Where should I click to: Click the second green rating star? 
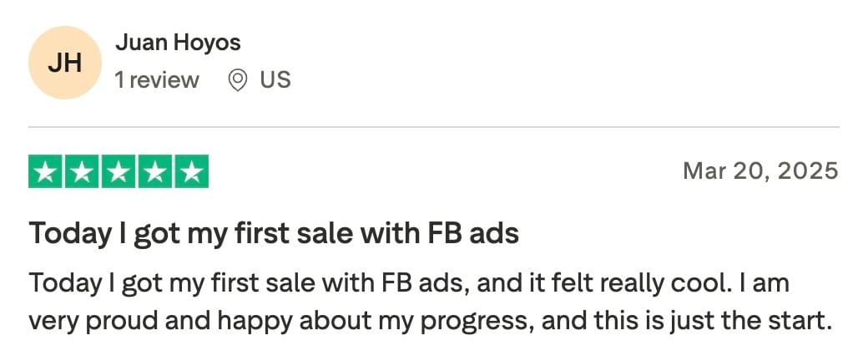pos(82,171)
